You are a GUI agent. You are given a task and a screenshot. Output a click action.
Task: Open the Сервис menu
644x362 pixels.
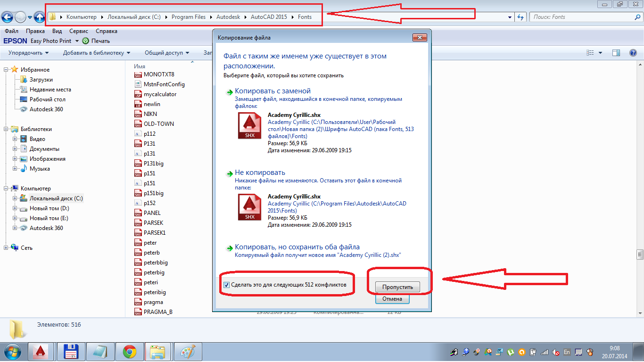[x=78, y=31]
